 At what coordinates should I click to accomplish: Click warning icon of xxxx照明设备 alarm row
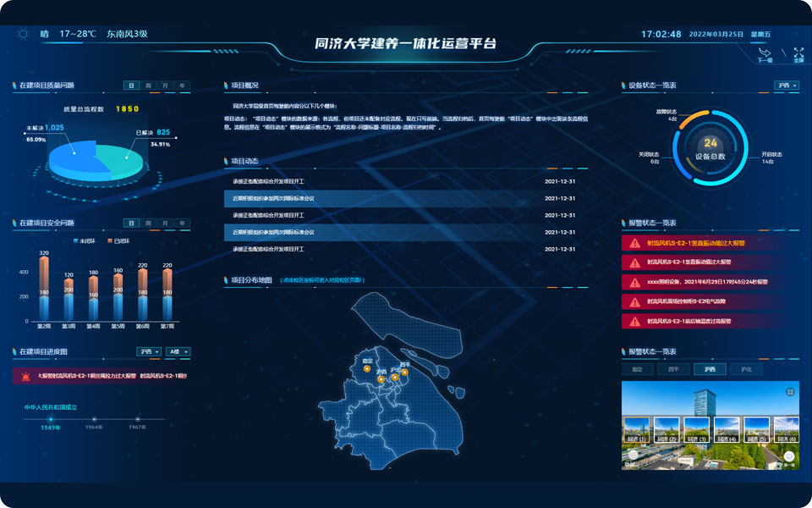pyautogui.click(x=635, y=283)
